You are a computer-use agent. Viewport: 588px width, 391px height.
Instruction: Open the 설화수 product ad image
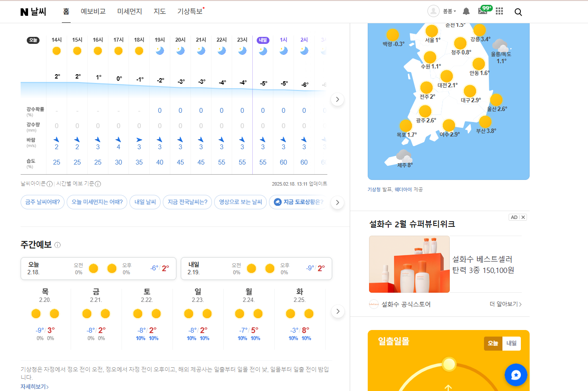pyautogui.click(x=409, y=264)
